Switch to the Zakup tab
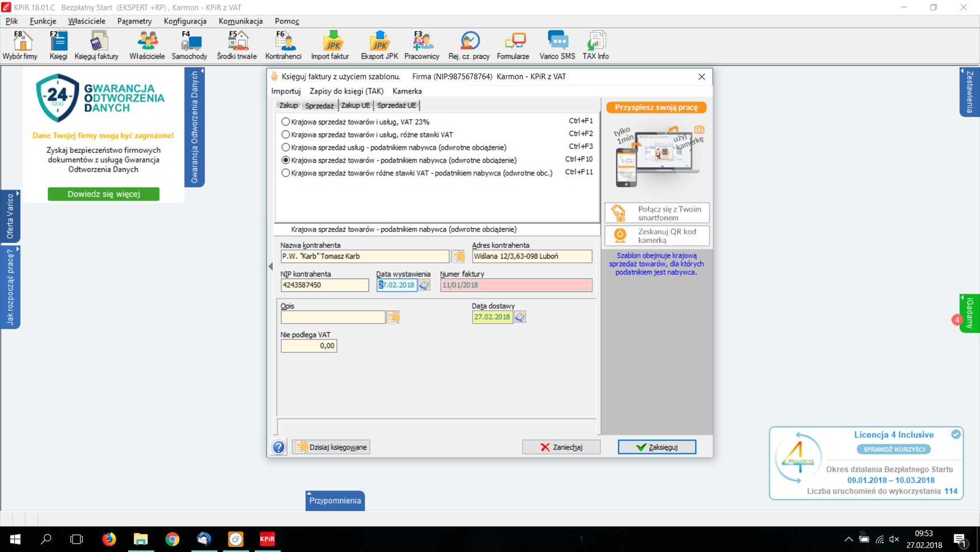Viewport: 980px width, 552px height. click(x=288, y=105)
